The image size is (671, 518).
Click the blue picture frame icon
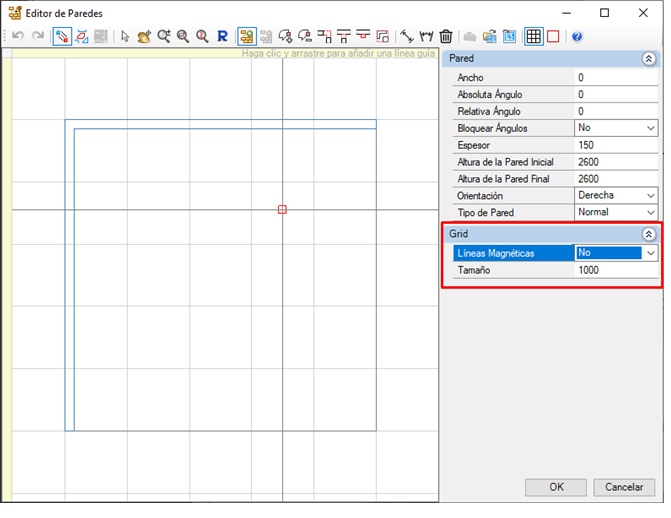[509, 36]
